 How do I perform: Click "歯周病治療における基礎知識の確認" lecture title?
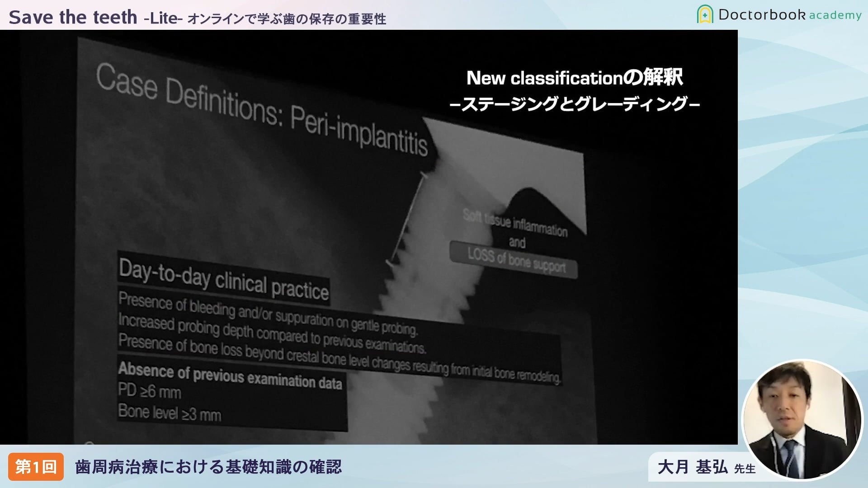click(208, 467)
